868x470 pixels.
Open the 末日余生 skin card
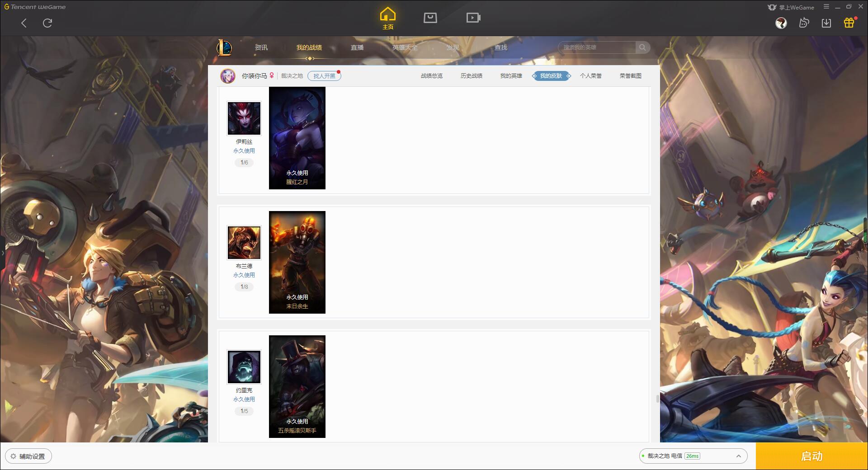coord(297,262)
